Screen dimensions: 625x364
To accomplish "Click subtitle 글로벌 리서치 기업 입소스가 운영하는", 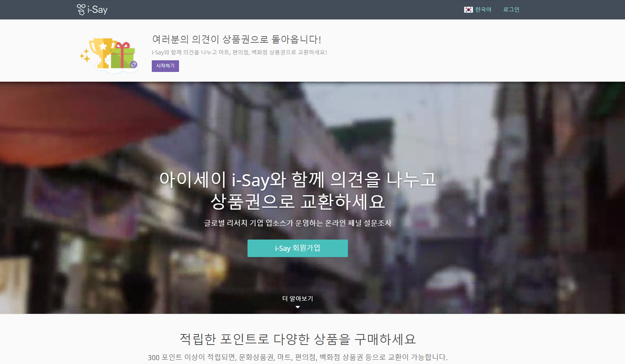I will click(298, 223).
